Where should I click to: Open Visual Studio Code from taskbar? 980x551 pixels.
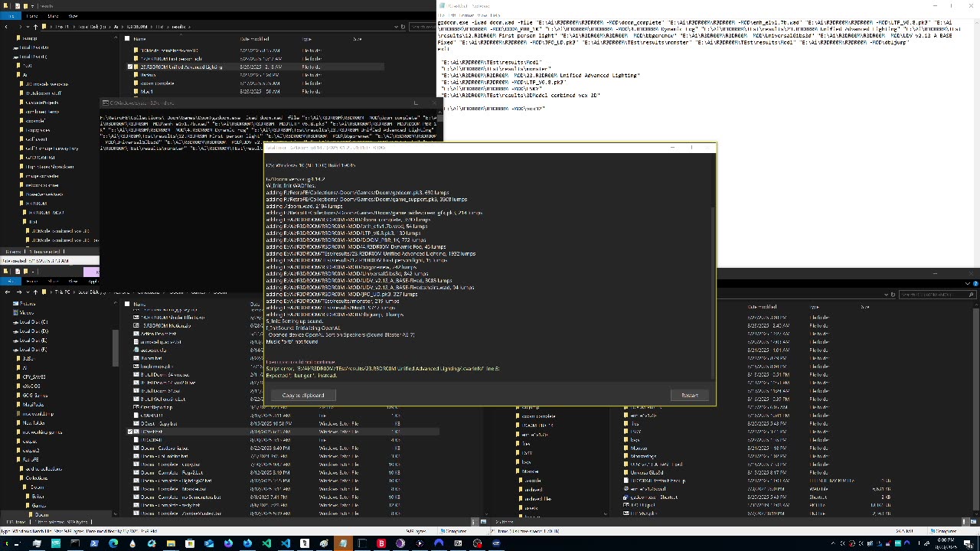(286, 543)
